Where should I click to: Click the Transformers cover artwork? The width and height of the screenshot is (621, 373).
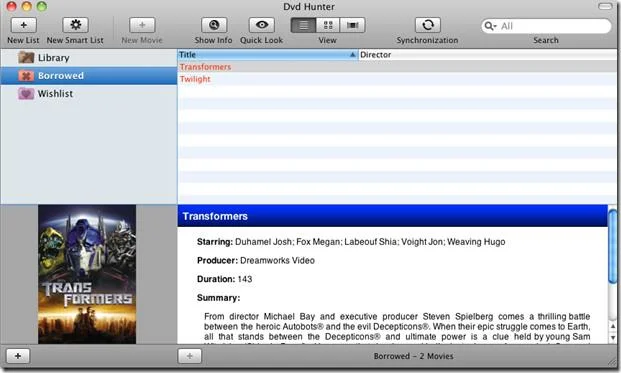87,274
